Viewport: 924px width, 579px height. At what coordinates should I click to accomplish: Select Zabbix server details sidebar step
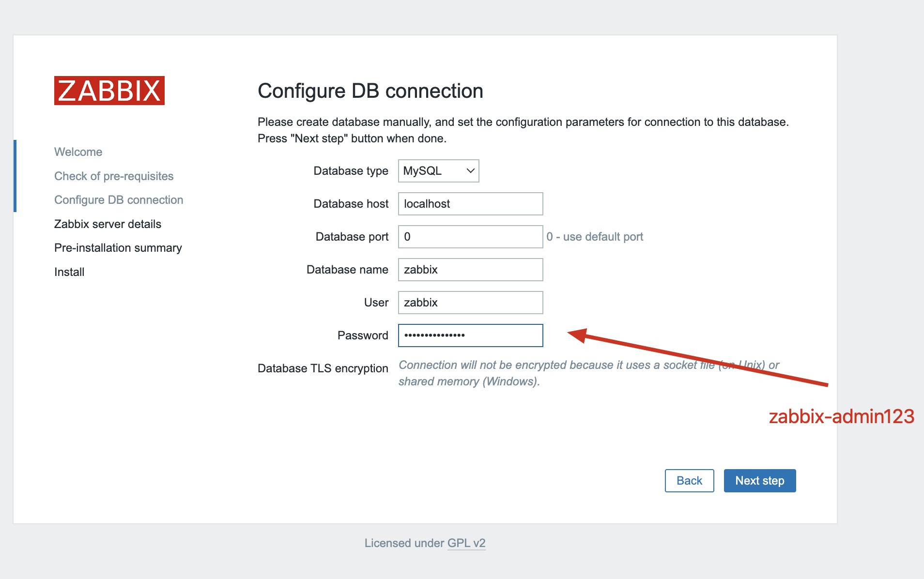(x=108, y=224)
